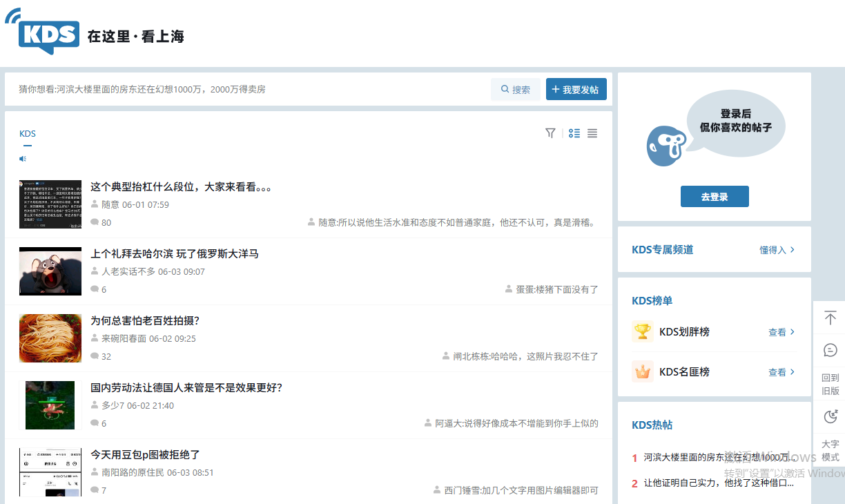
Task: Open hot post 河滨大楼里面的房东
Action: [721, 457]
